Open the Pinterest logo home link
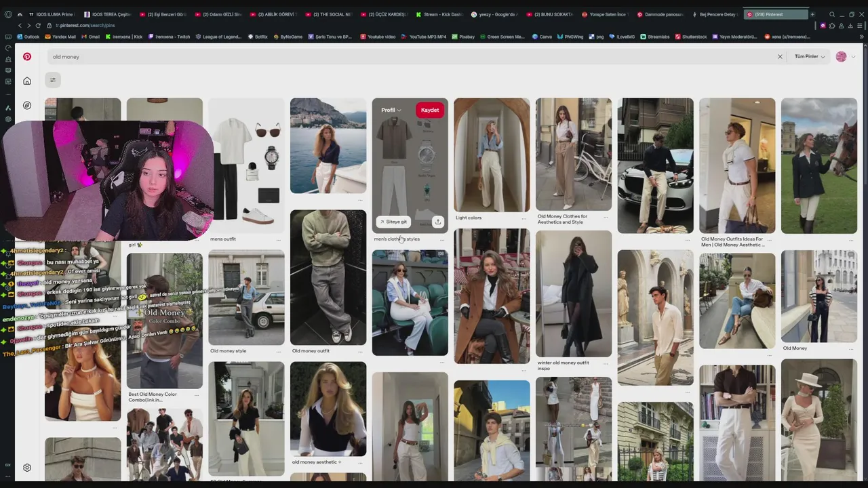 tap(27, 57)
